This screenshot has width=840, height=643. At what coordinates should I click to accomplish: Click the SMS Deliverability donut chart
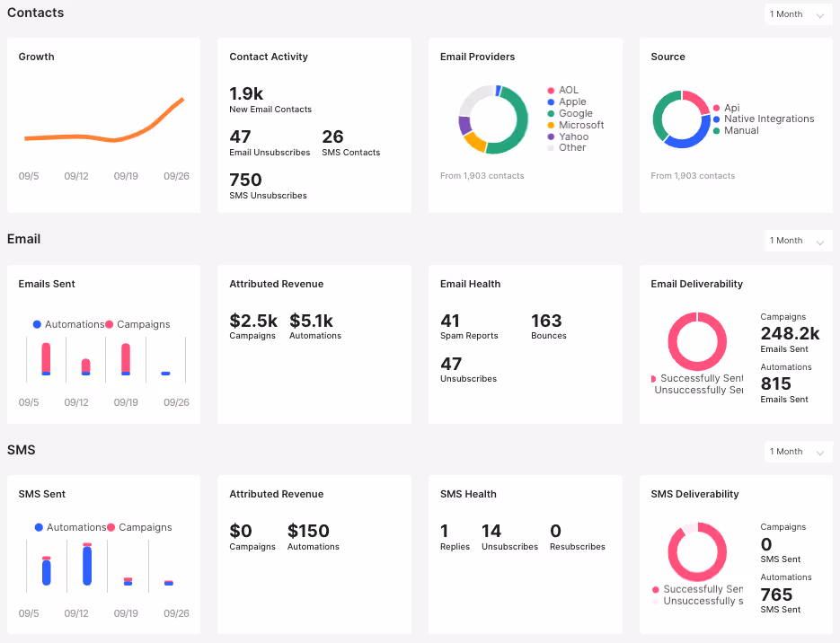[697, 552]
